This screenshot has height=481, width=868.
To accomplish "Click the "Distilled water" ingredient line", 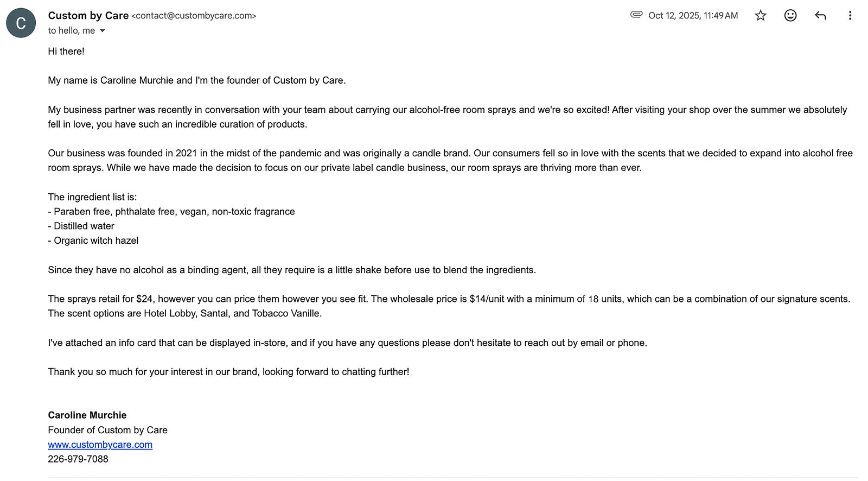I will (x=81, y=226).
